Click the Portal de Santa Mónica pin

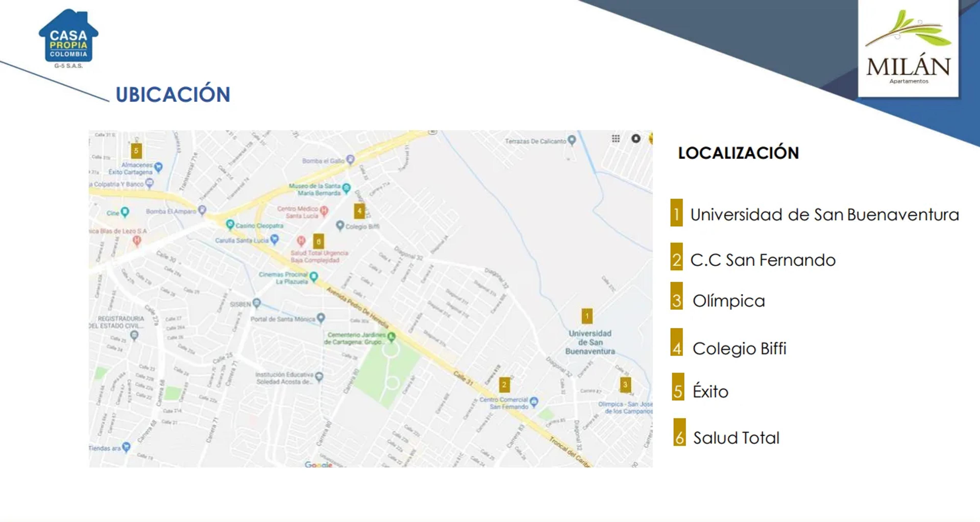click(321, 318)
